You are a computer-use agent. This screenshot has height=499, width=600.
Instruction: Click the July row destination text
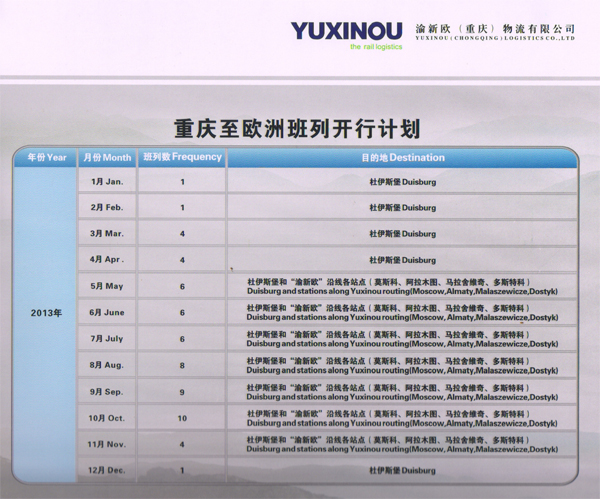click(402, 339)
